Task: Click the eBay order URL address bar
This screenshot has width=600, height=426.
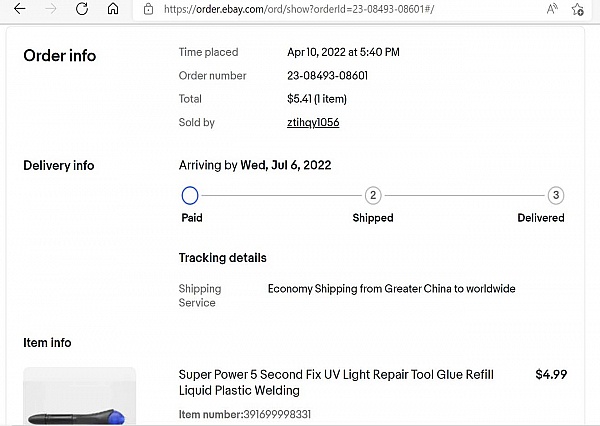Action: click(300, 9)
